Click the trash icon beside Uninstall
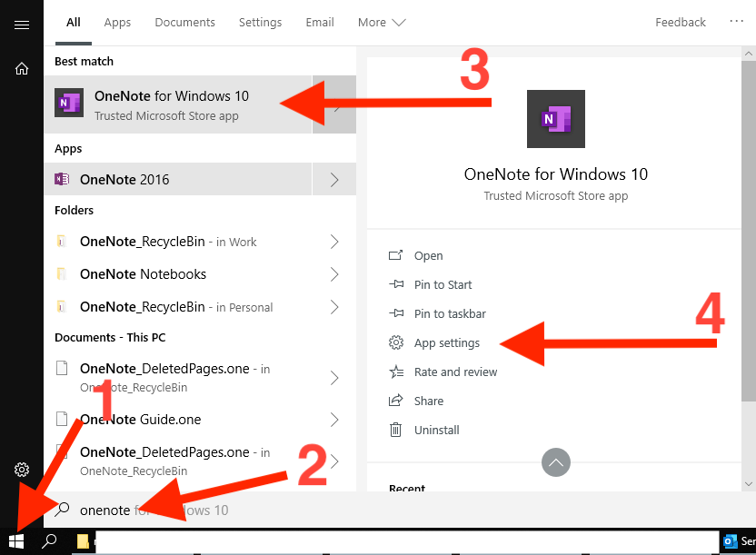756x555 pixels. [x=395, y=430]
